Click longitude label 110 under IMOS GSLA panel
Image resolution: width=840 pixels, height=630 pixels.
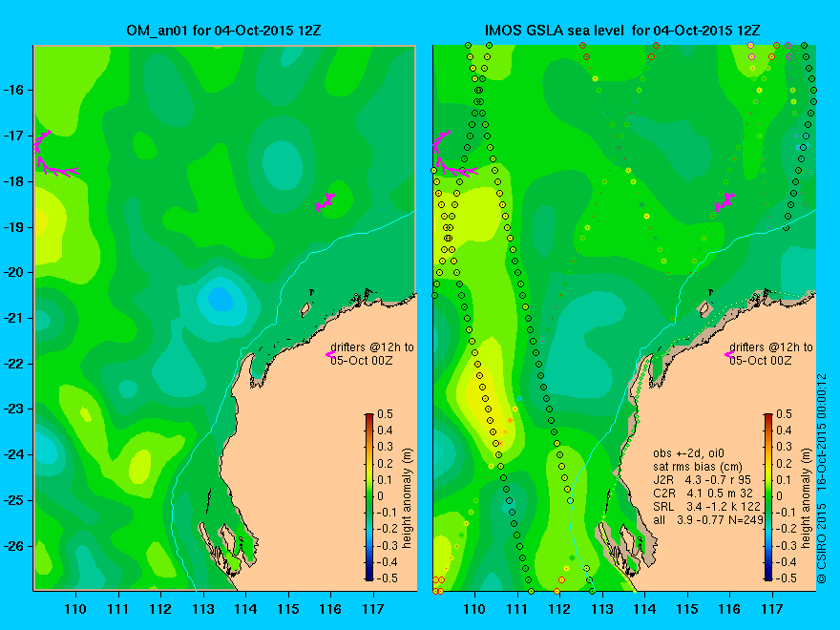coord(474,609)
